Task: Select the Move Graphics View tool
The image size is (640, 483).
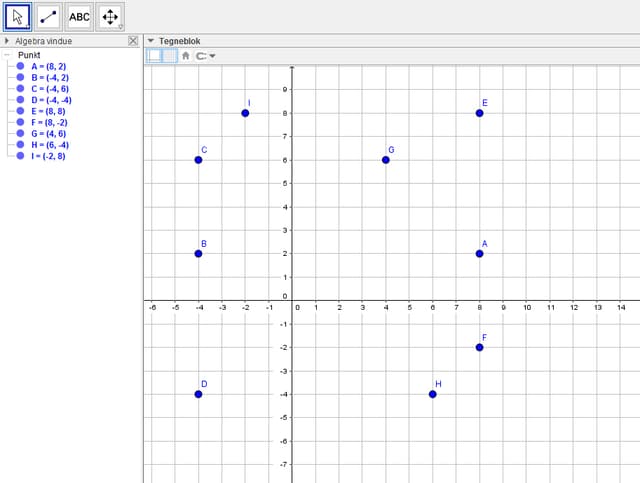Action: coord(110,16)
